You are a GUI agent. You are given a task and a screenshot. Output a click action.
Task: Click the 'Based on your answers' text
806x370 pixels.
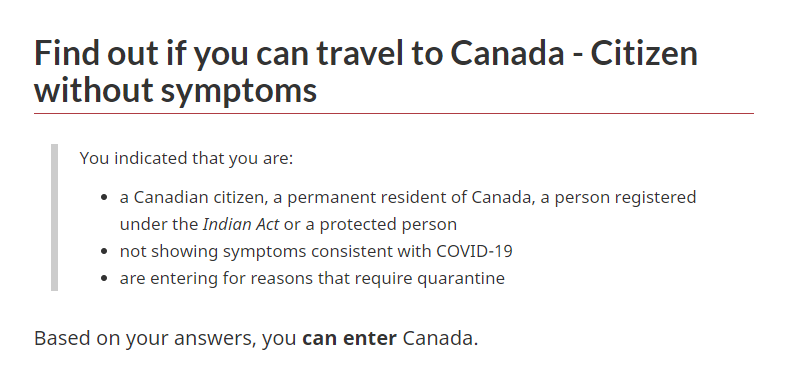[x=145, y=339]
